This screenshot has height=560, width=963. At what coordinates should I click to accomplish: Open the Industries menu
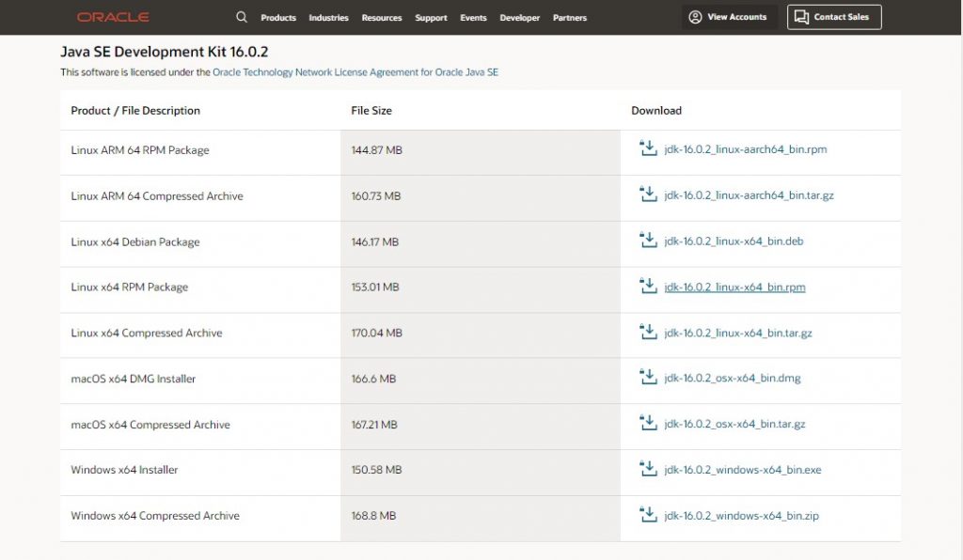point(328,18)
